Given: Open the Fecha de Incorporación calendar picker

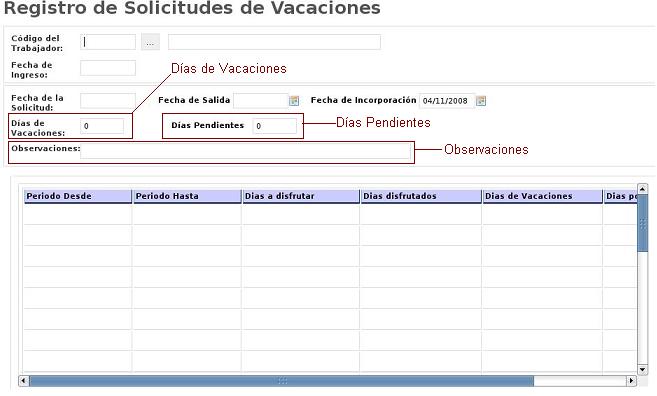Looking at the screenshot, I should click(481, 101).
